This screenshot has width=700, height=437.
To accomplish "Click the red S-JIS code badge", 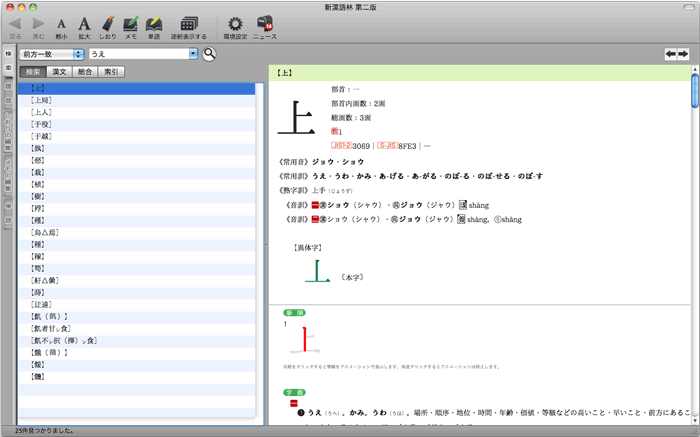I will click(387, 146).
